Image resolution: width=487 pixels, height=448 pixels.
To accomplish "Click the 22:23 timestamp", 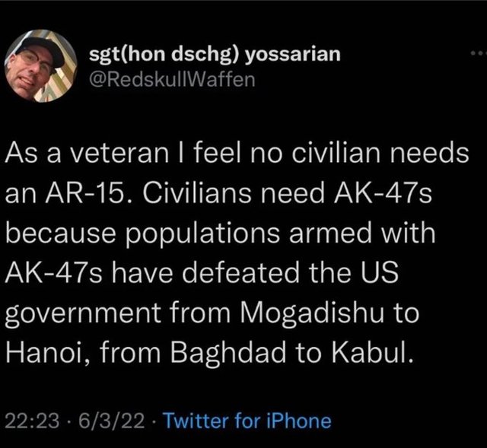I will [x=32, y=421].
